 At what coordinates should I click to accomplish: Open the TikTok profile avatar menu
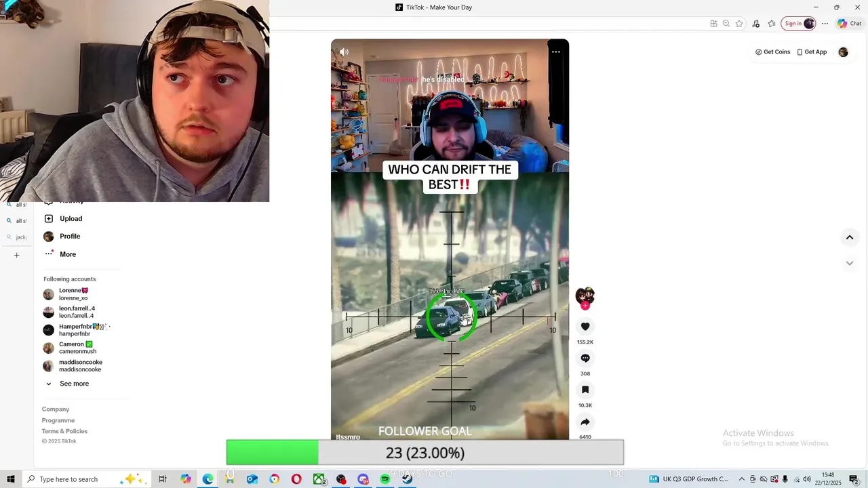[843, 52]
